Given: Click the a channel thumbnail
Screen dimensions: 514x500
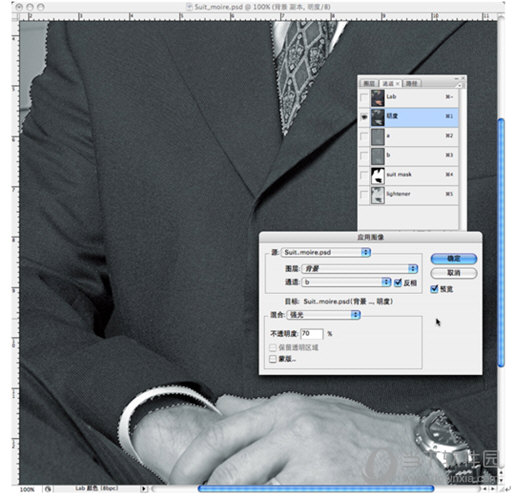Looking at the screenshot, I should [x=377, y=136].
